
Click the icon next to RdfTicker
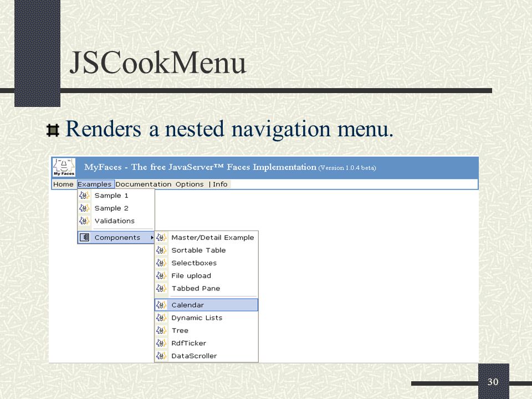(161, 343)
